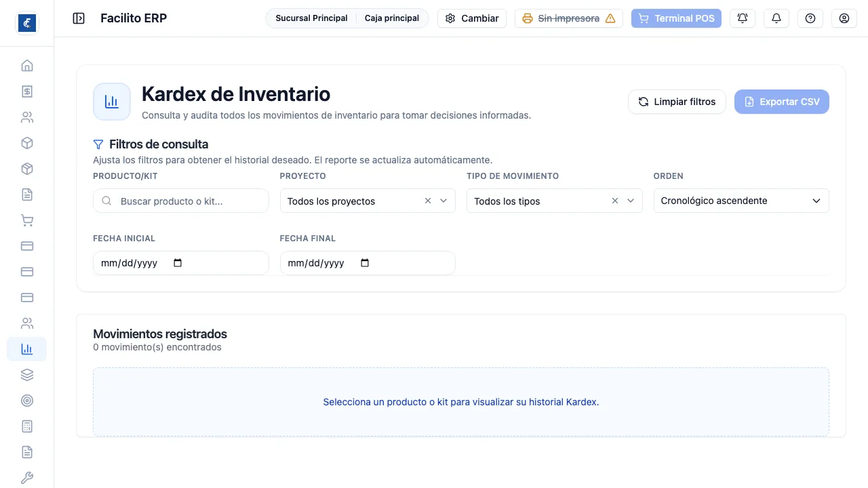Open document icon just above the wrench icon

[x=27, y=452]
